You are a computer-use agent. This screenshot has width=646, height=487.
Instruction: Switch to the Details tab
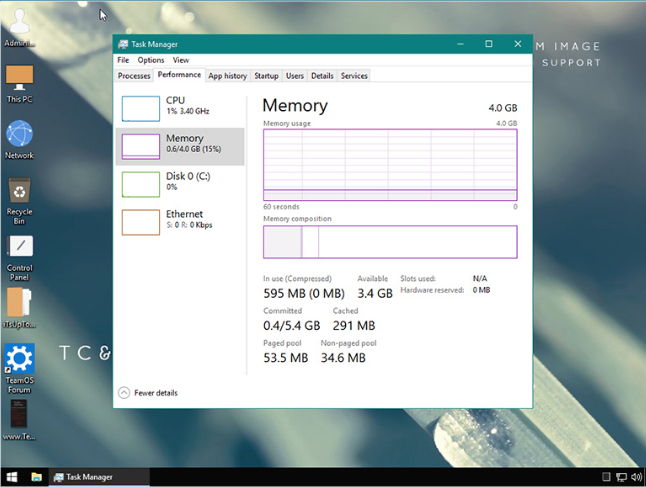click(322, 76)
